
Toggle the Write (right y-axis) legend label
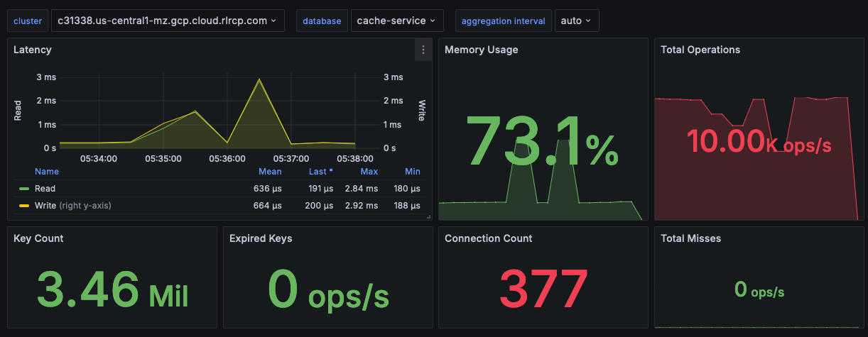coord(72,206)
